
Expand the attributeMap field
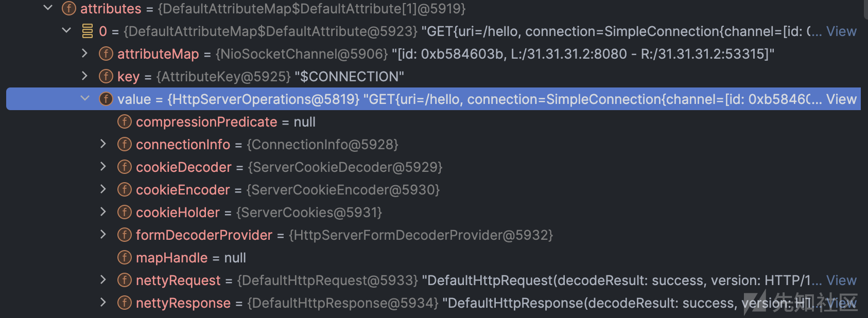[x=85, y=53]
